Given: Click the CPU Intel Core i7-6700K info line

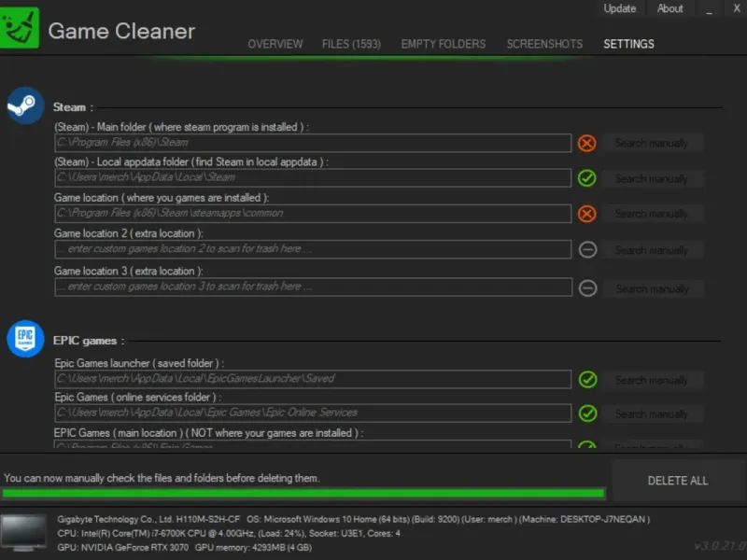Looking at the screenshot, I should point(229,533).
